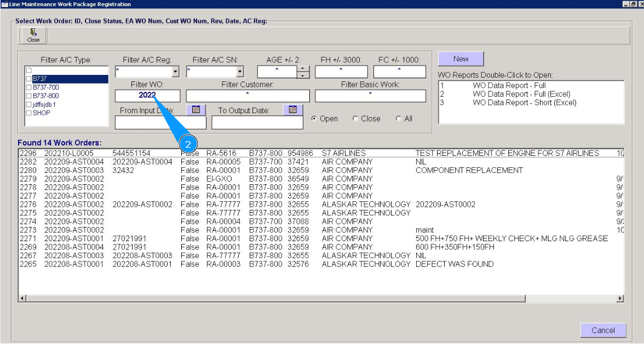Screen dimensions: 644x344
Task: Select work order row 2265 DEFECT WAS FOUND
Action: 321,264
